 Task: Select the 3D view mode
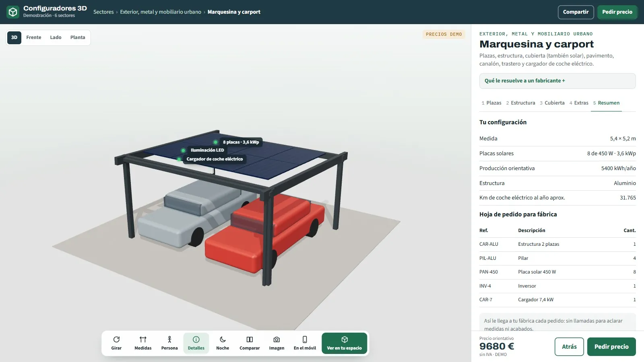point(14,37)
